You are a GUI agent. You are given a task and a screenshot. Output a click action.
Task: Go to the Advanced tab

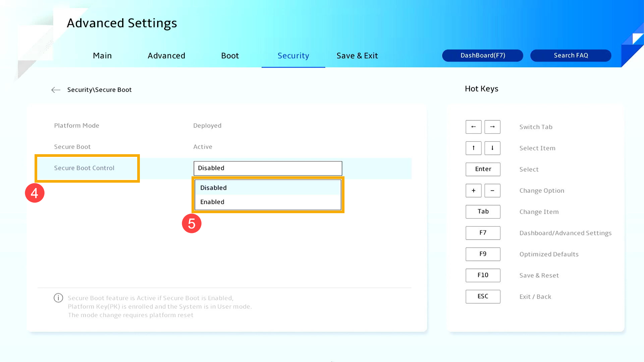166,56
